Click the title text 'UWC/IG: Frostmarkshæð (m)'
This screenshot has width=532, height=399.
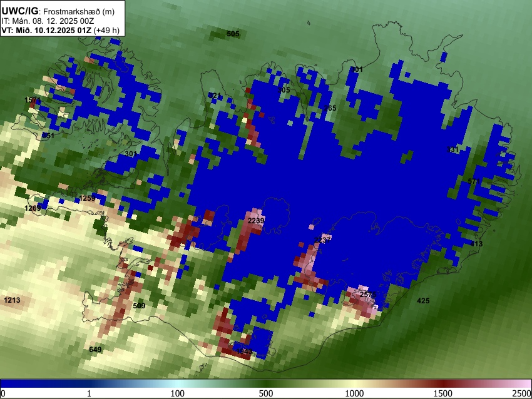(x=58, y=11)
